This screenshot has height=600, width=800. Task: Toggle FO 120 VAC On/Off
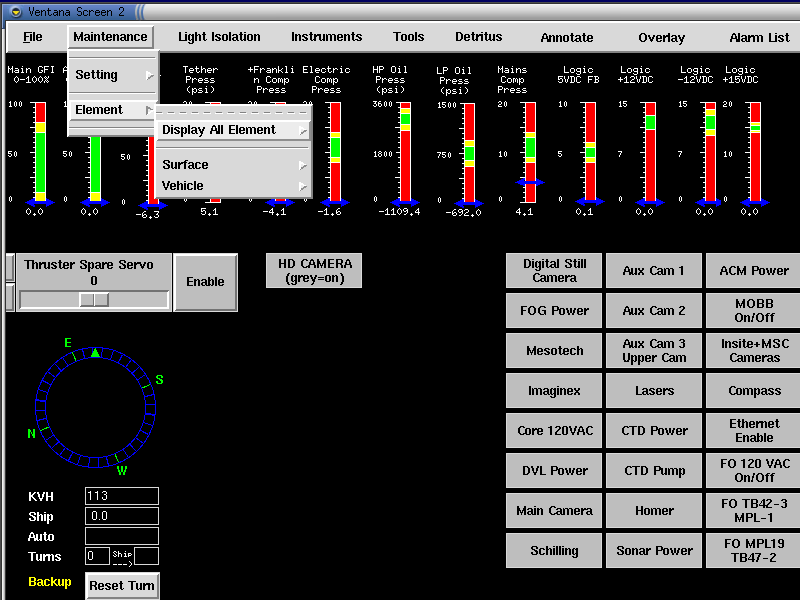(754, 470)
